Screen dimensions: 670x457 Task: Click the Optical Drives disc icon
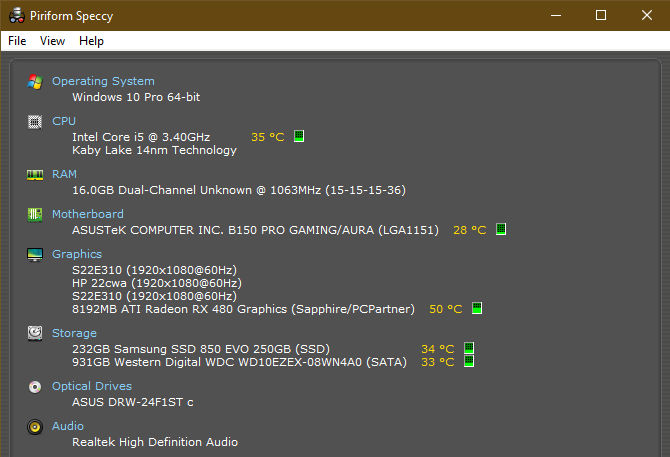(x=35, y=387)
